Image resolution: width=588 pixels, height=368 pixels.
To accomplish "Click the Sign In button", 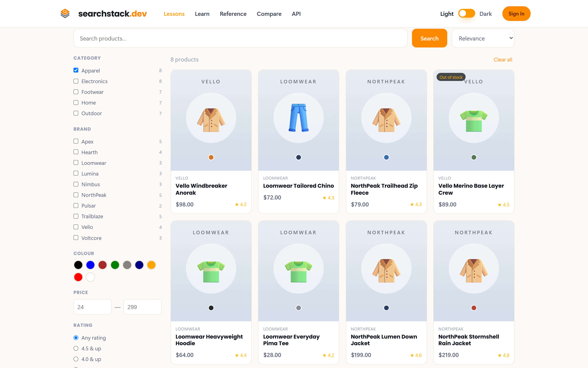I will tap(516, 14).
